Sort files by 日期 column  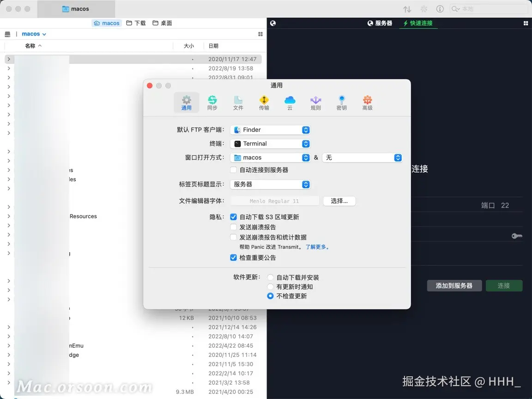(x=213, y=46)
